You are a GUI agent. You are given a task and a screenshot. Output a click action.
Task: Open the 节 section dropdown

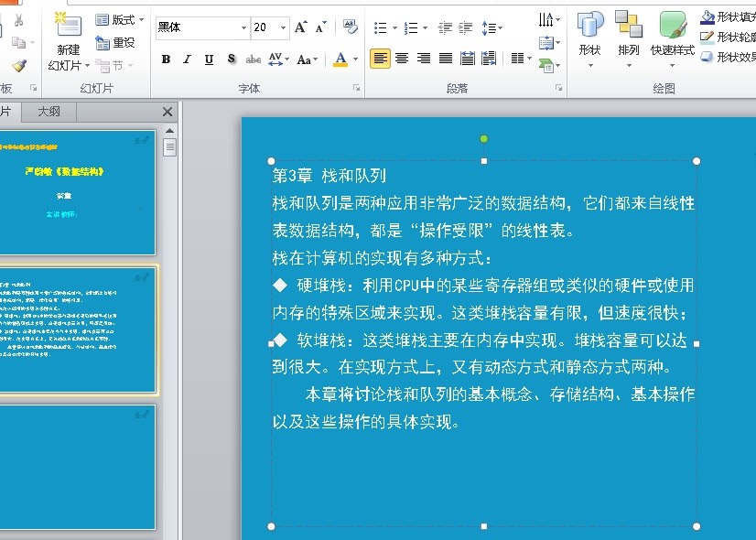pos(114,65)
